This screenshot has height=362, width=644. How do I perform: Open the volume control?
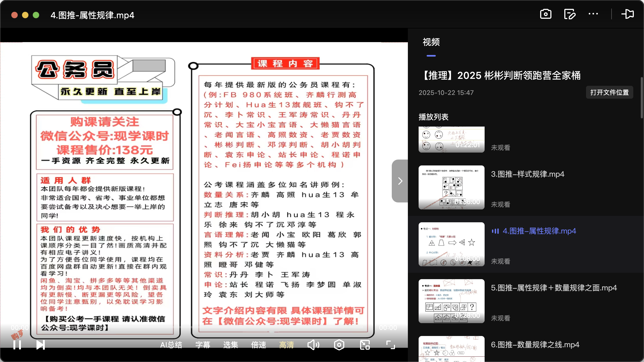[x=313, y=345]
